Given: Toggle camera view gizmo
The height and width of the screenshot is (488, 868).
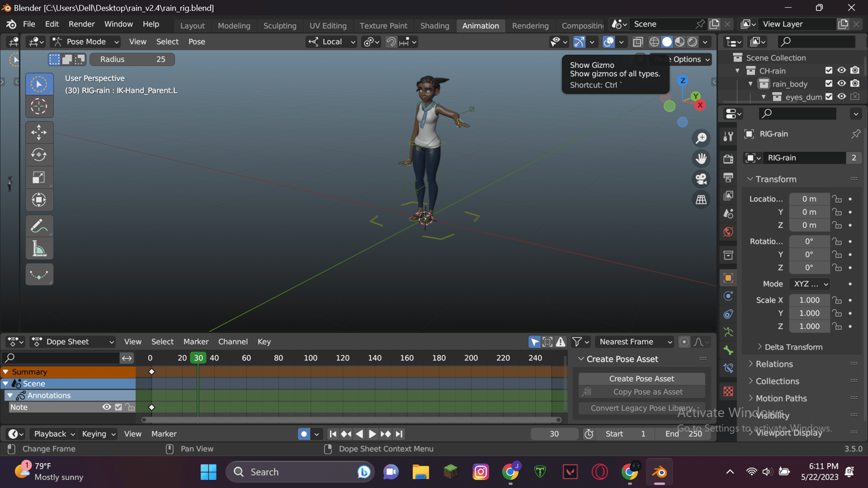Looking at the screenshot, I should (701, 179).
